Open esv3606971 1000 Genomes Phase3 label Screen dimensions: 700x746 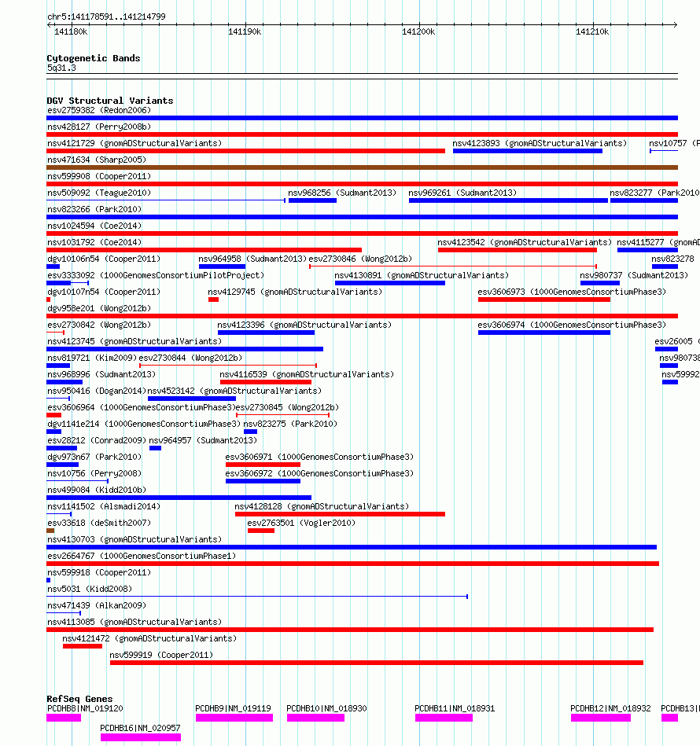319,458
